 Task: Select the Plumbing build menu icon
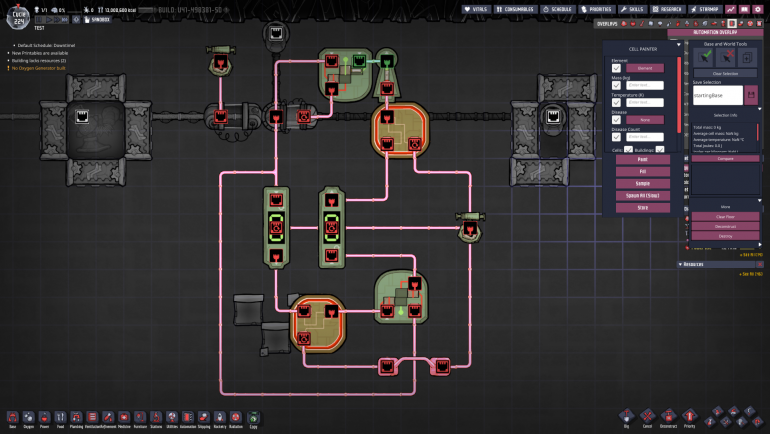[76, 417]
